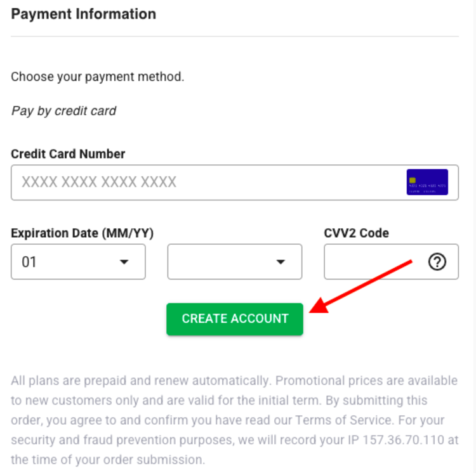The image size is (476, 473).
Task: Click the italic Pay by credit card text
Action: pos(63,111)
